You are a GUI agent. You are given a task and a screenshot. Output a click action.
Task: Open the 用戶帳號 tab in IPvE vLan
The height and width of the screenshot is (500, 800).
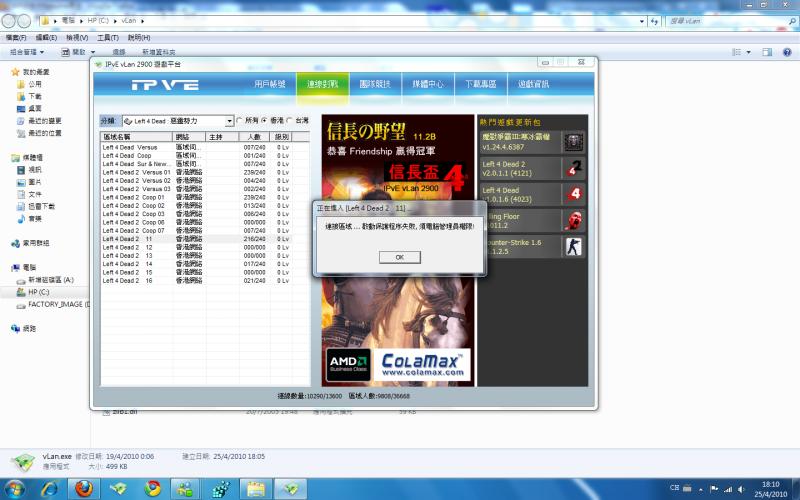point(270,84)
